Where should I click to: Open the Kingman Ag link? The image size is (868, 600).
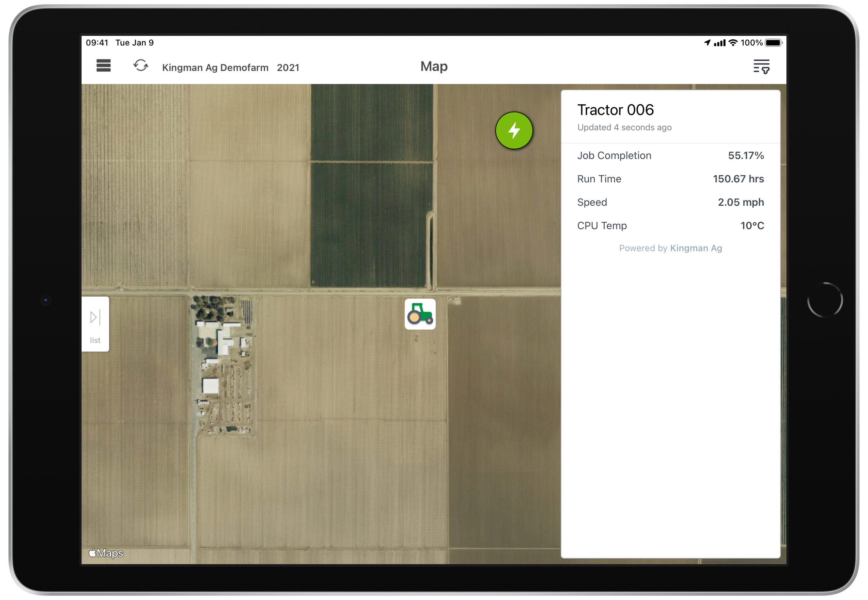click(x=696, y=248)
